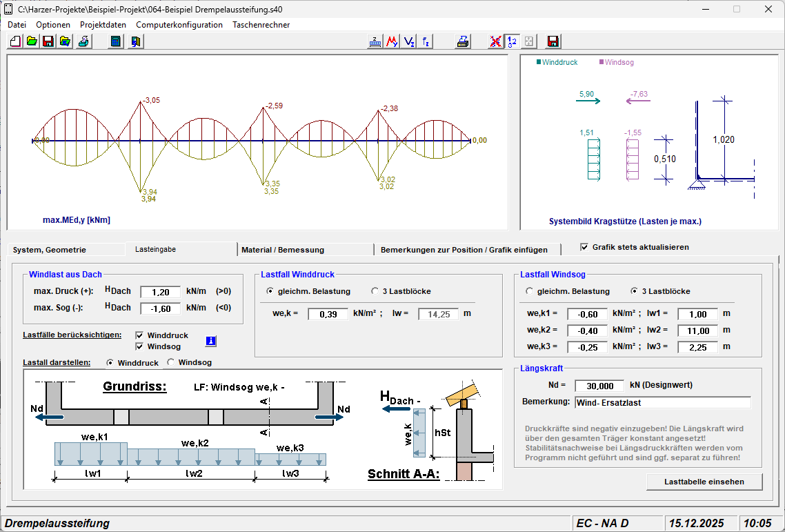The height and width of the screenshot is (532, 785).
Task: Open the calculator tool icon
Action: [x=116, y=41]
